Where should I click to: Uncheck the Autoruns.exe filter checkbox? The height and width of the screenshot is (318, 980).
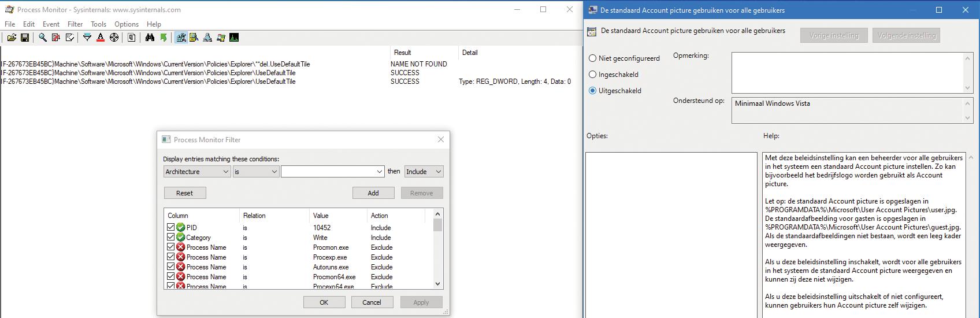(170, 267)
